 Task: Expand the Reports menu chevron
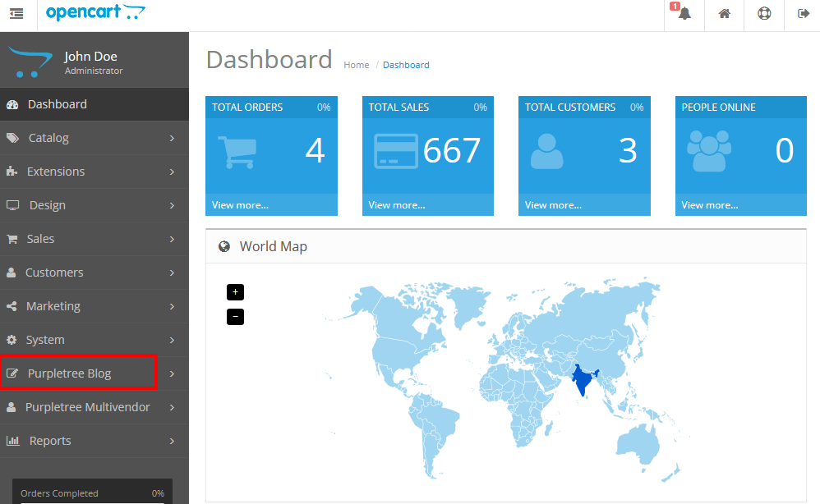click(172, 441)
